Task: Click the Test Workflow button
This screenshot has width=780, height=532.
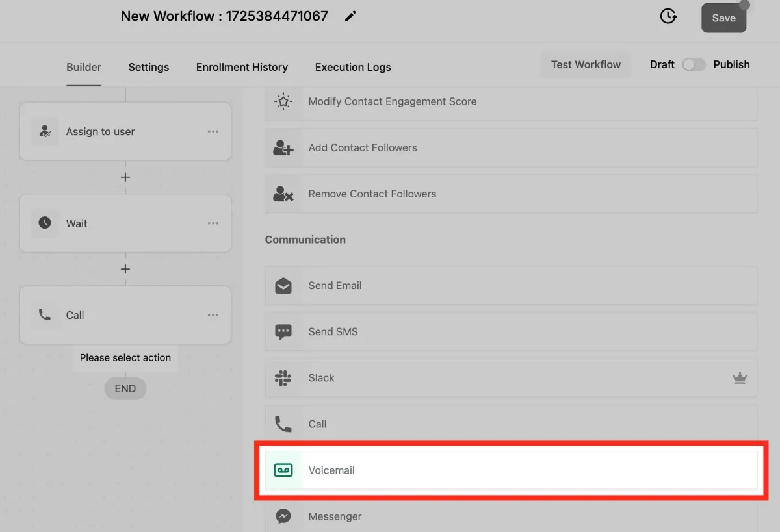Action: click(x=586, y=65)
